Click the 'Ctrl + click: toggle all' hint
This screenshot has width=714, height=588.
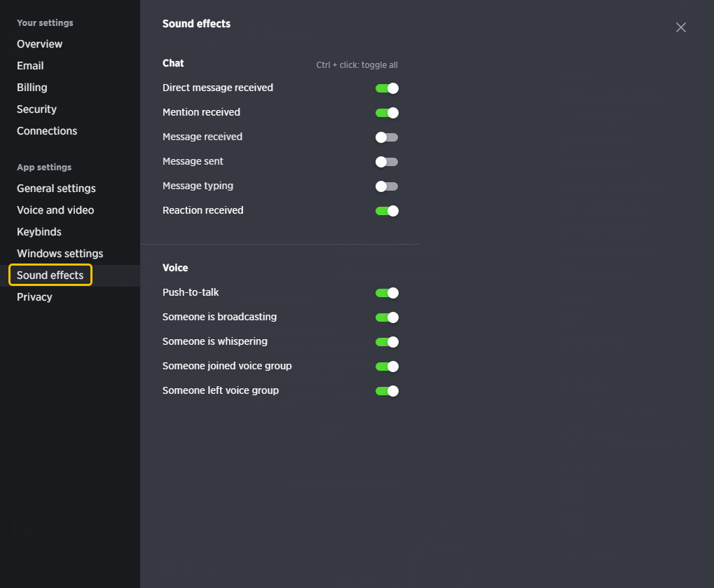pyautogui.click(x=357, y=65)
